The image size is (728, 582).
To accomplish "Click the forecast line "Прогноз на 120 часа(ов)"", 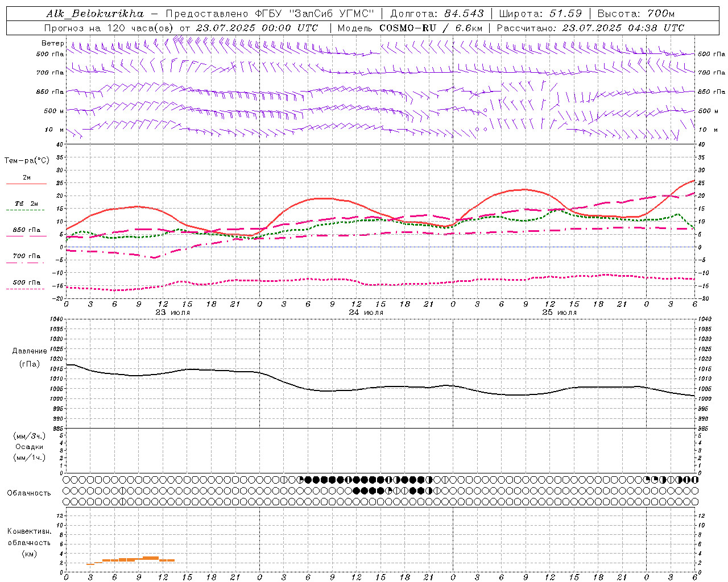I will [x=110, y=27].
